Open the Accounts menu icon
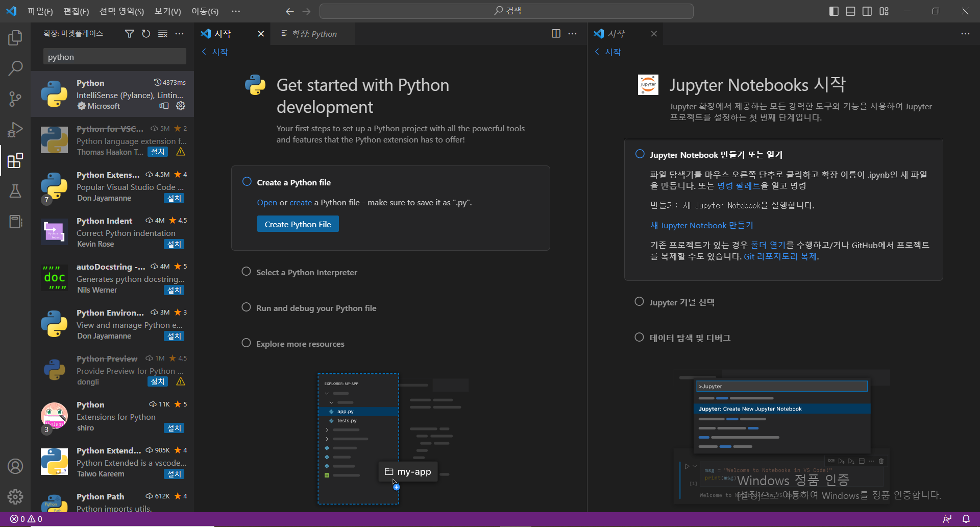 15,466
